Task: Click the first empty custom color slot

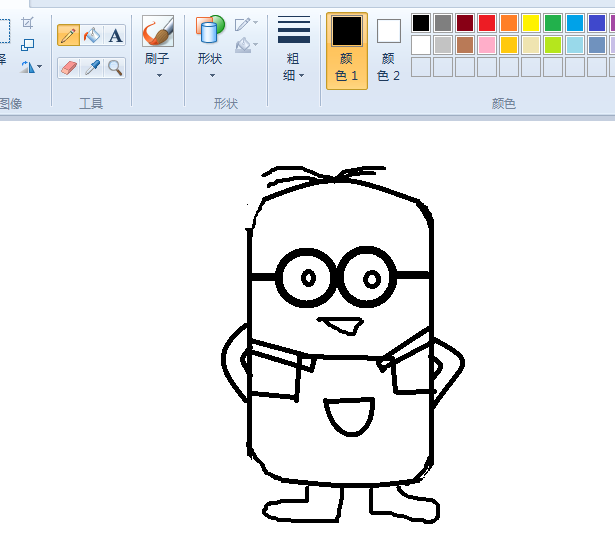Action: pos(421,67)
